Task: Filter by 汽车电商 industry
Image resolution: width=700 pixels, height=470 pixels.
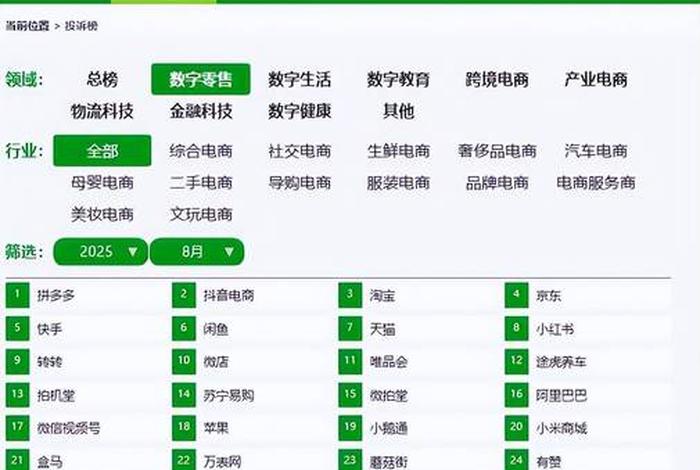Action: coord(596,151)
